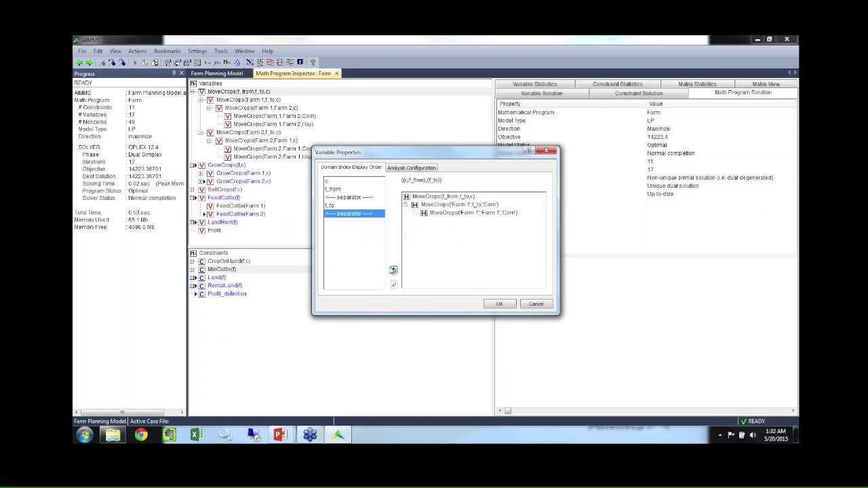The height and width of the screenshot is (488, 868).
Task: Open the Tools menu
Action: point(221,52)
